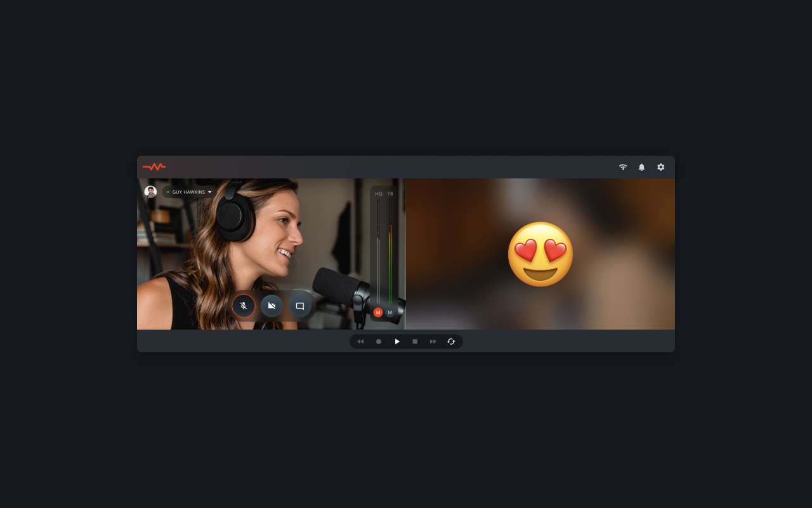Expand the Guy Hawkins dropdown arrow
The height and width of the screenshot is (508, 812).
210,192
